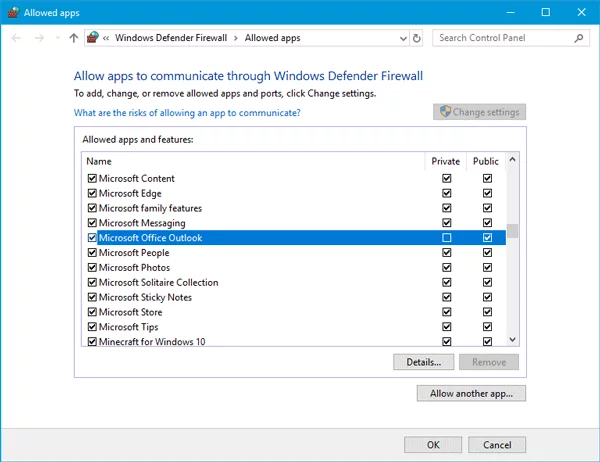Open recent locations dropdown arrow
The image size is (600, 462).
tap(58, 38)
